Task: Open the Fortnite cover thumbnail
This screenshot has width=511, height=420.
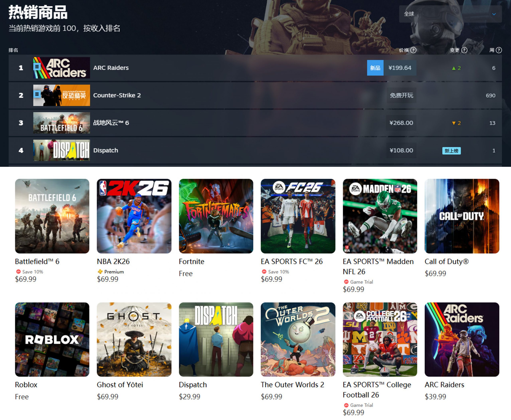Action: 216,216
